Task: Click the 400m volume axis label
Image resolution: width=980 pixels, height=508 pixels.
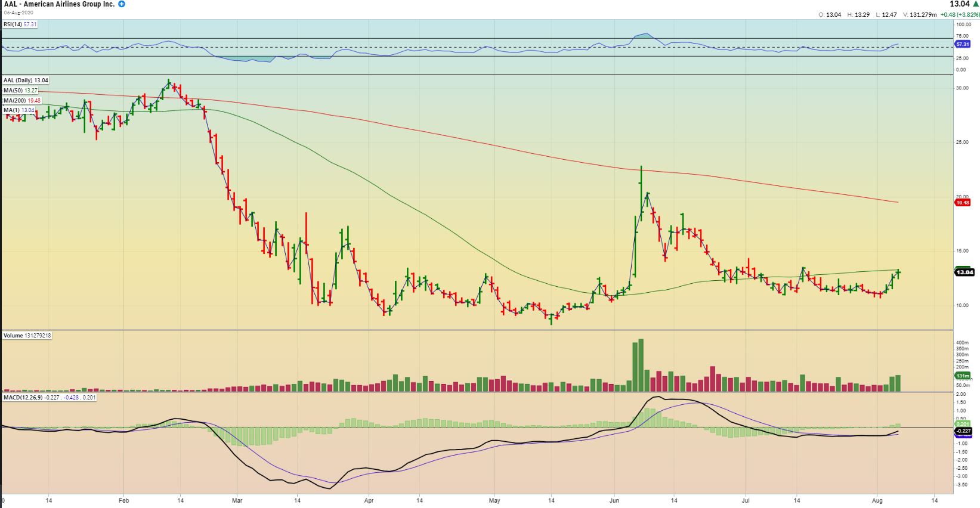Action: (x=962, y=343)
